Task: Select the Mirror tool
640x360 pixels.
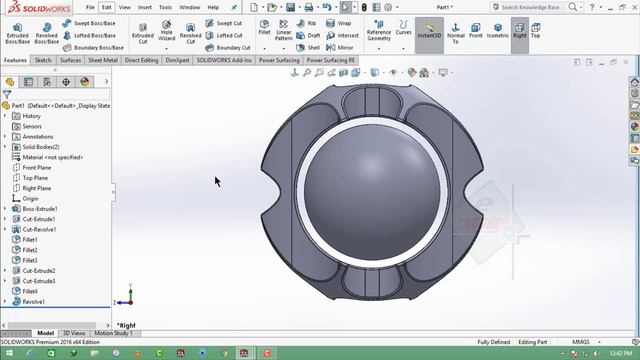Action: coord(340,48)
